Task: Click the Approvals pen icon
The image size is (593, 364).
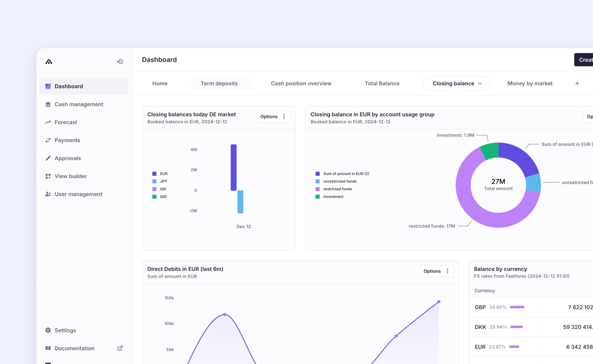Action: [48, 158]
